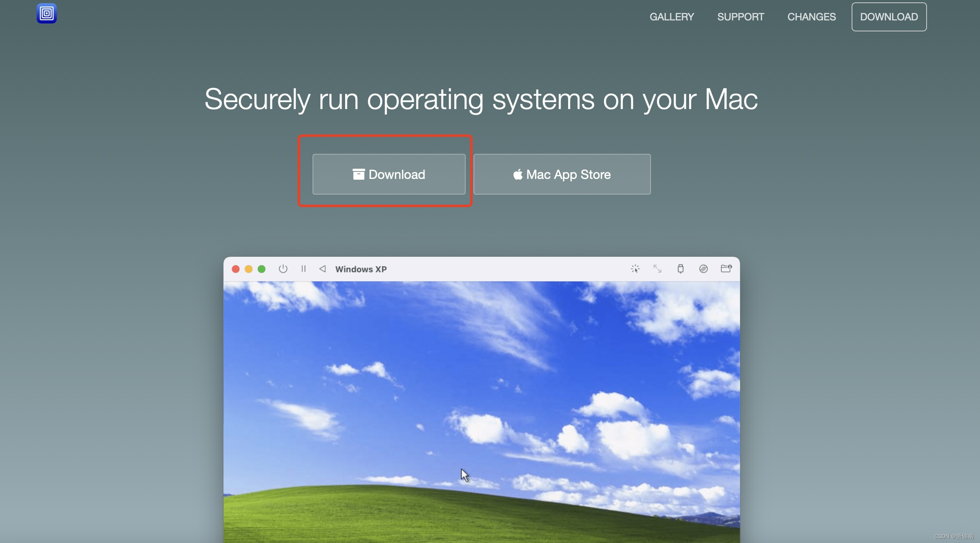Viewport: 980px width, 543px height.
Task: Click the capture mouse cursor icon
Action: [635, 269]
